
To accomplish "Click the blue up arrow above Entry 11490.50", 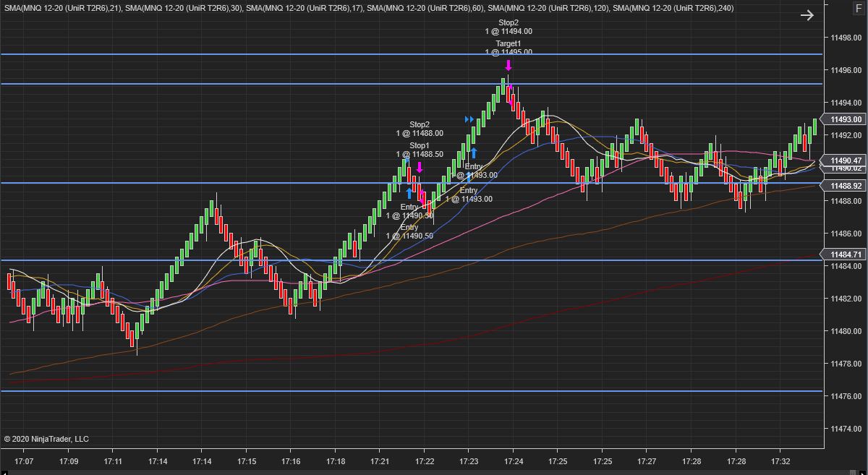I will point(409,193).
